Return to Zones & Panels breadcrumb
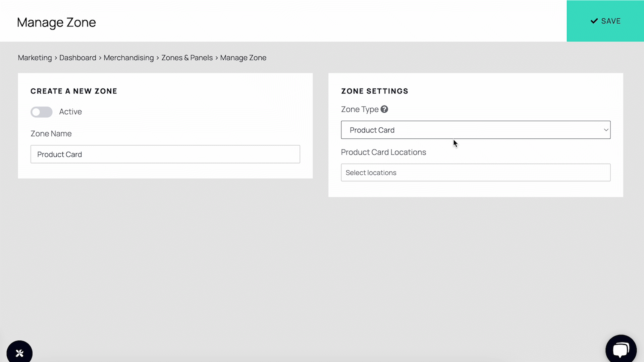This screenshot has width=644, height=362. point(187,58)
